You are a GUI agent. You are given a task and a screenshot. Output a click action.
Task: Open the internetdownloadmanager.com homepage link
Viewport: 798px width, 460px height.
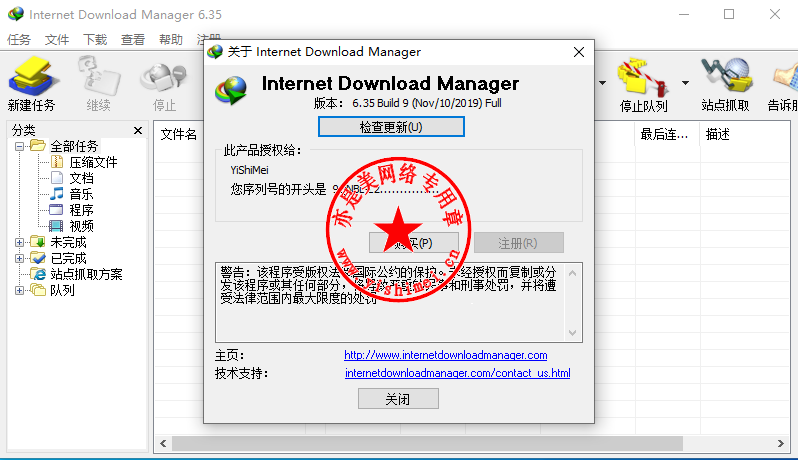pyautogui.click(x=445, y=355)
